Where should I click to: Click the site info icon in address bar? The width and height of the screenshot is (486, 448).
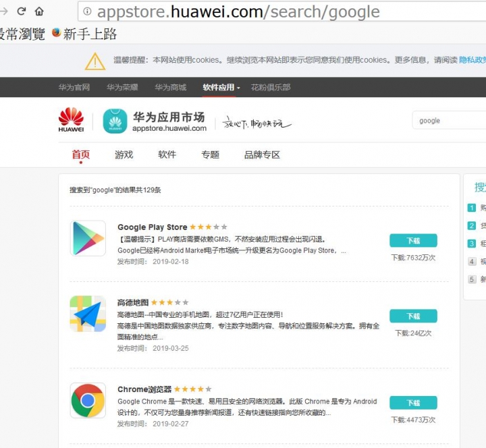click(x=87, y=11)
